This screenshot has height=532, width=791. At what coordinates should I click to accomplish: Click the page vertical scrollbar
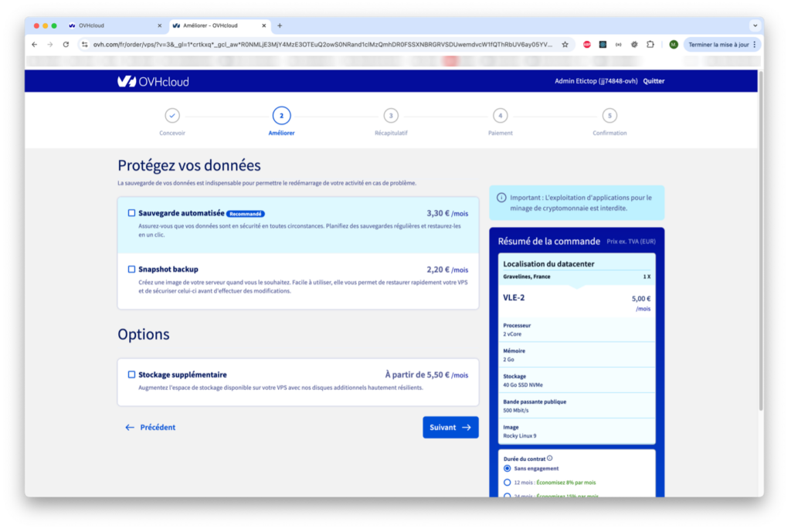click(761, 242)
